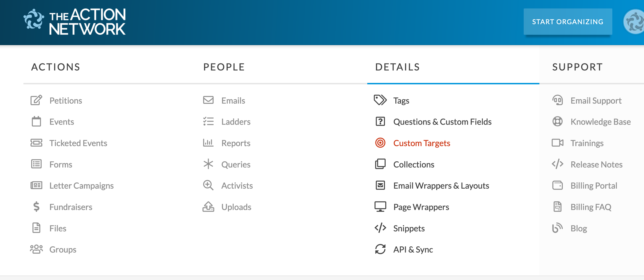Click the API & Sync refresh icon
Viewport: 644px width, 280px height.
(380, 249)
